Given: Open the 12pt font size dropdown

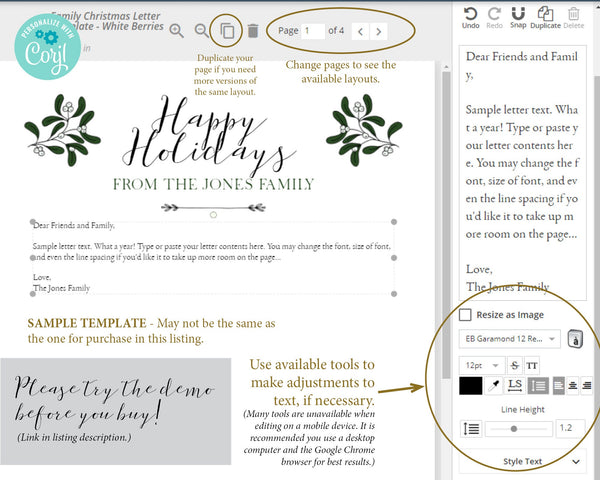Looking at the screenshot, I should click(480, 365).
